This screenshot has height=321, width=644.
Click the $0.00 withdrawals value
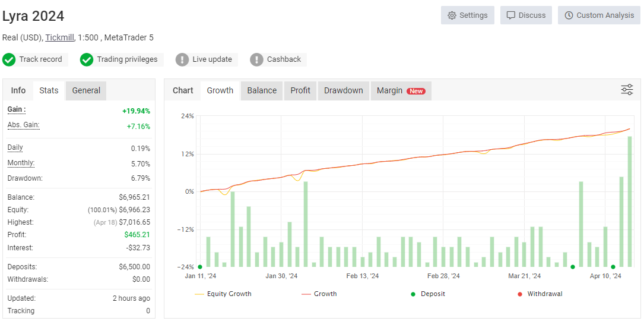[141, 279]
